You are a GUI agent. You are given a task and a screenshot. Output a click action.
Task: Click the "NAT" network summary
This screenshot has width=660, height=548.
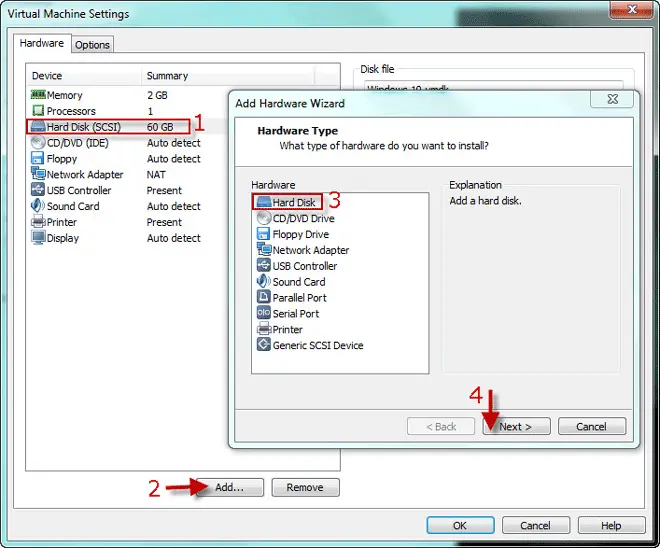coord(156,174)
